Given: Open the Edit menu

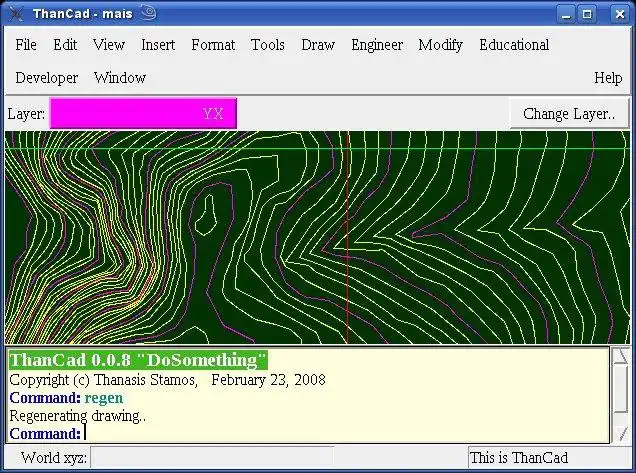Looking at the screenshot, I should pos(65,45).
